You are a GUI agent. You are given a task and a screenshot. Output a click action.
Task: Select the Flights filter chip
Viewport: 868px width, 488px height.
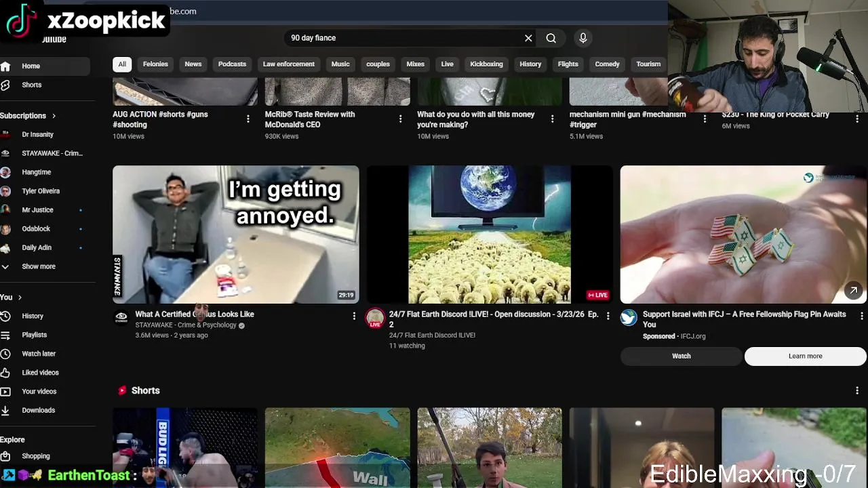[568, 64]
